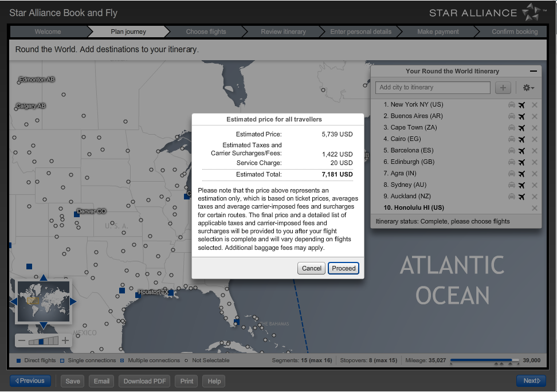557x392 pixels.
Task: Select surface travel car icon for Barcelona
Action: click(512, 150)
